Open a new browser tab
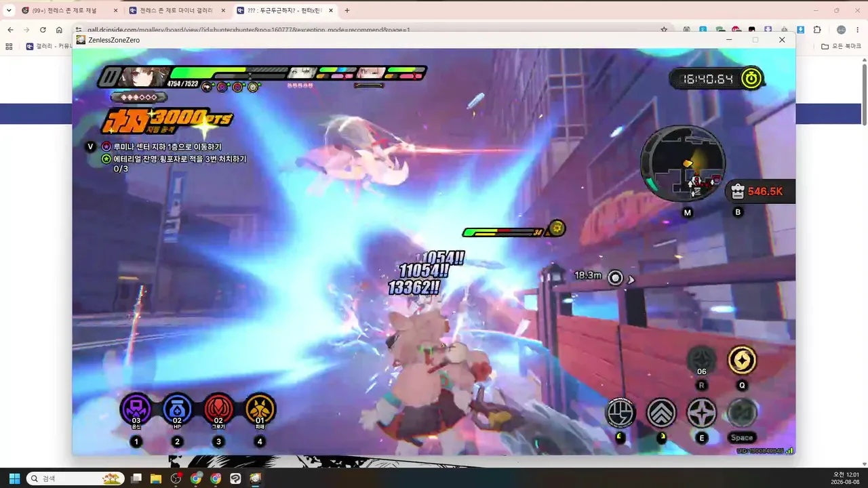868x488 pixels. click(347, 11)
